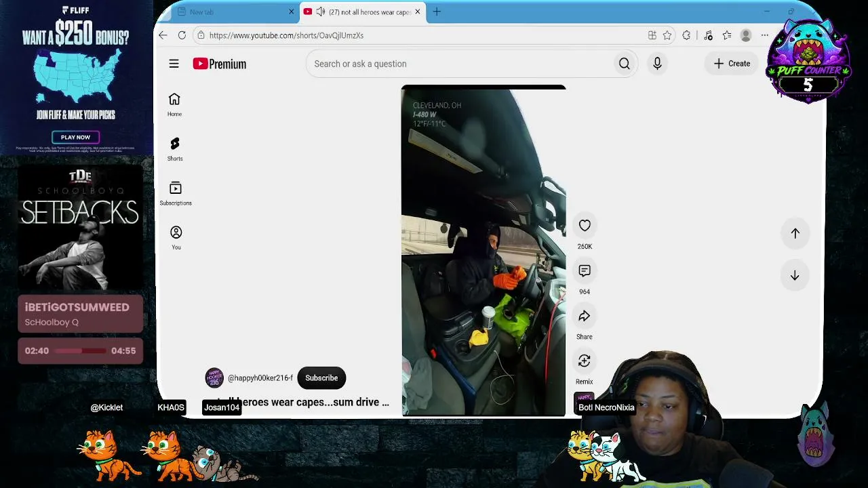Click the song title iBETiGOTSUMWEED
Viewport: 868px width, 488px height.
pyautogui.click(x=77, y=307)
